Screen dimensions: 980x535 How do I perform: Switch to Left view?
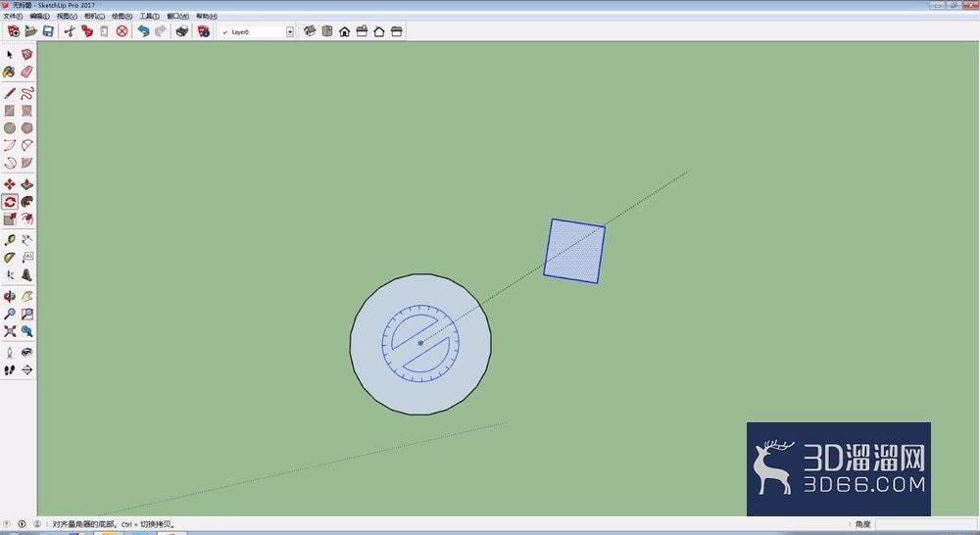396,31
